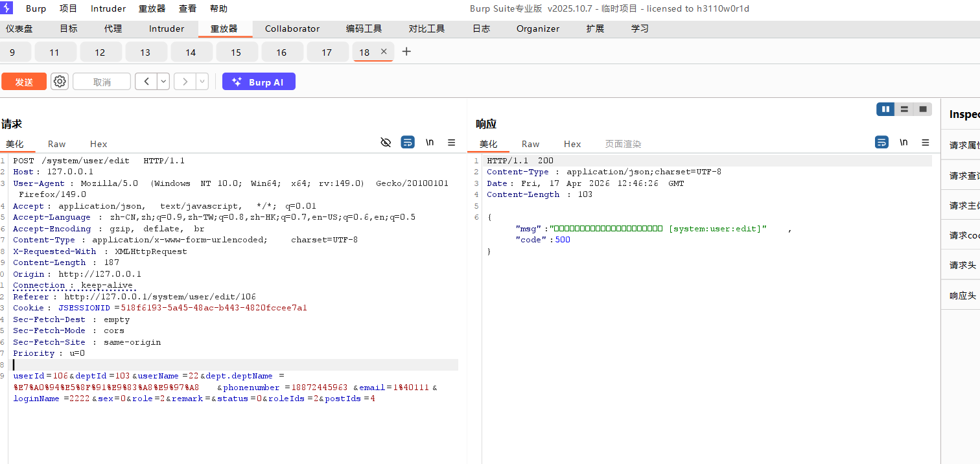
Task: Expand 响应头 section in Inspector
Action: (962, 296)
